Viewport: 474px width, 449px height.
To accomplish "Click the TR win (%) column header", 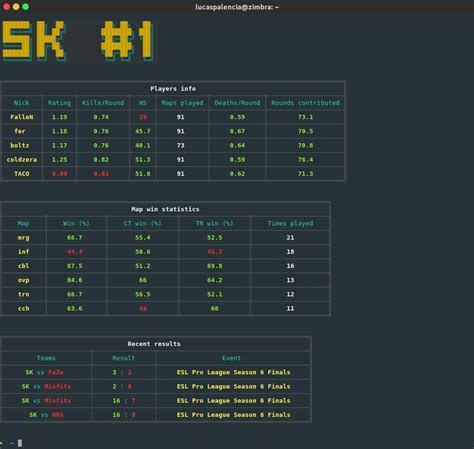I will [214, 223].
